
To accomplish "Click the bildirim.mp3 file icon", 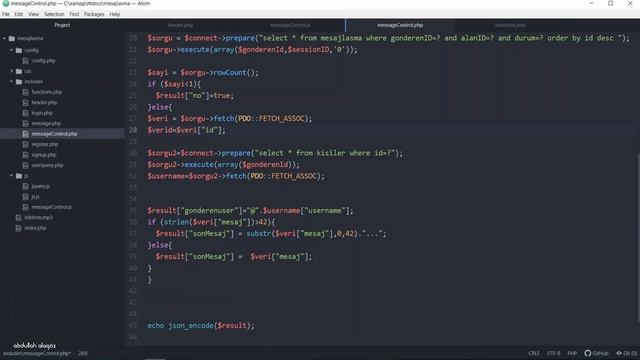I will pos(18,218).
